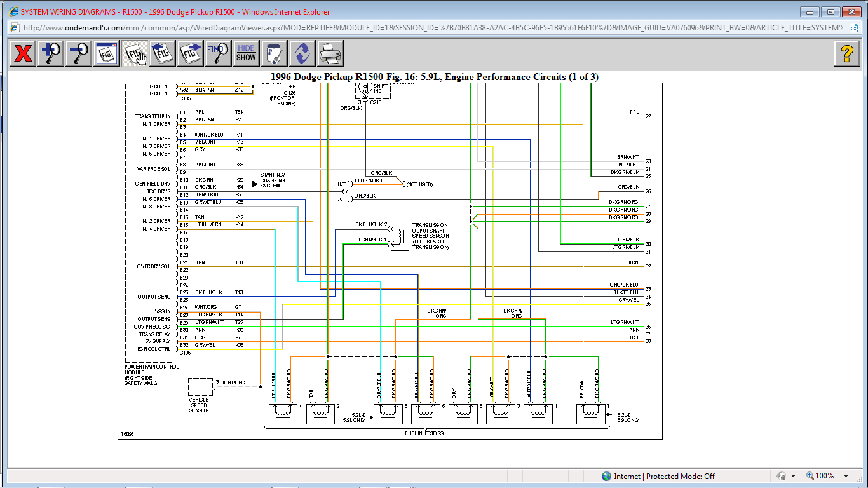Click the FIG window view icon
Screen dimensions: 868x488
click(107, 53)
